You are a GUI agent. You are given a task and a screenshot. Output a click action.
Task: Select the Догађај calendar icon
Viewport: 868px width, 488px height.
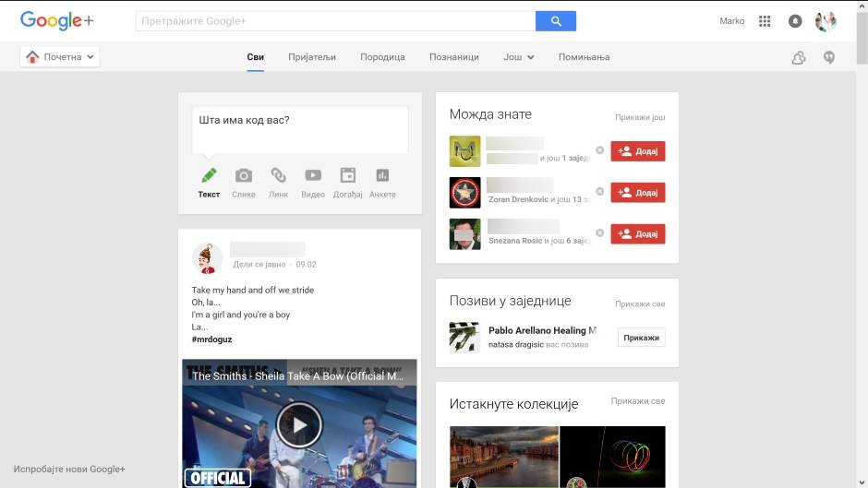[347, 176]
